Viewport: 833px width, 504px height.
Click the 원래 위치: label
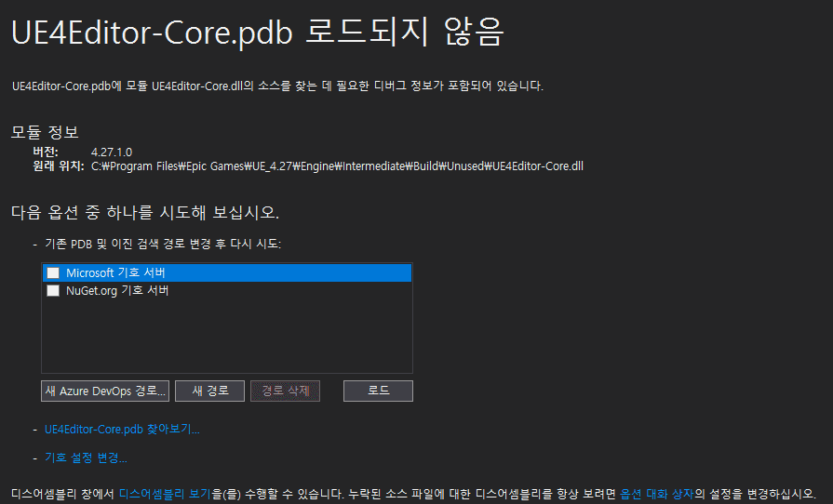click(x=59, y=166)
